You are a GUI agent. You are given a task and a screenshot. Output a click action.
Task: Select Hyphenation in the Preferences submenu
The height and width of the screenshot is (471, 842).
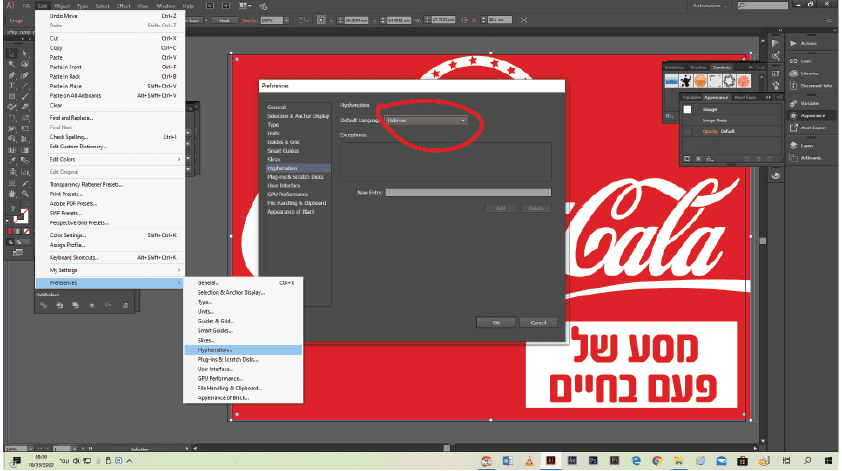(x=243, y=350)
